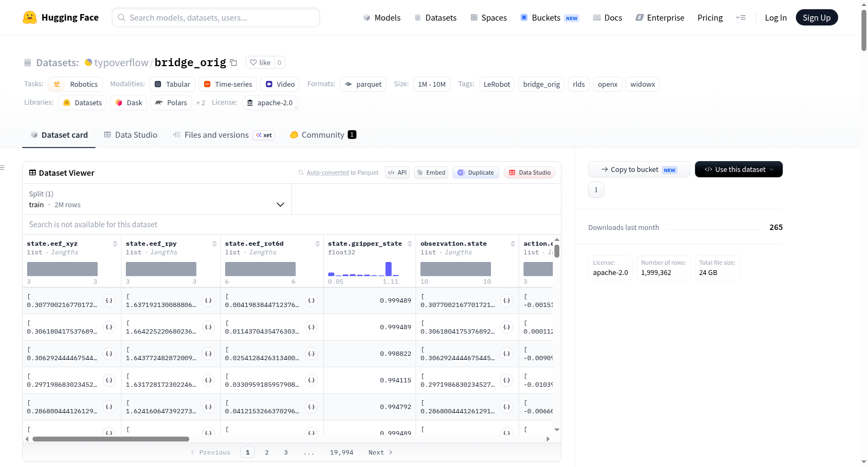868x467 pixels.
Task: Open Data Studio from Dataset Viewer header
Action: click(529, 172)
